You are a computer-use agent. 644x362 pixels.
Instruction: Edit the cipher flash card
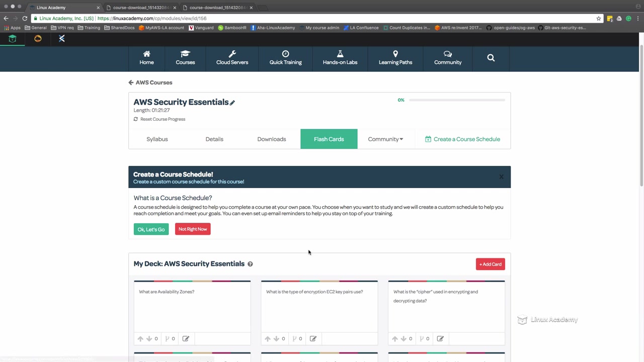(440, 338)
